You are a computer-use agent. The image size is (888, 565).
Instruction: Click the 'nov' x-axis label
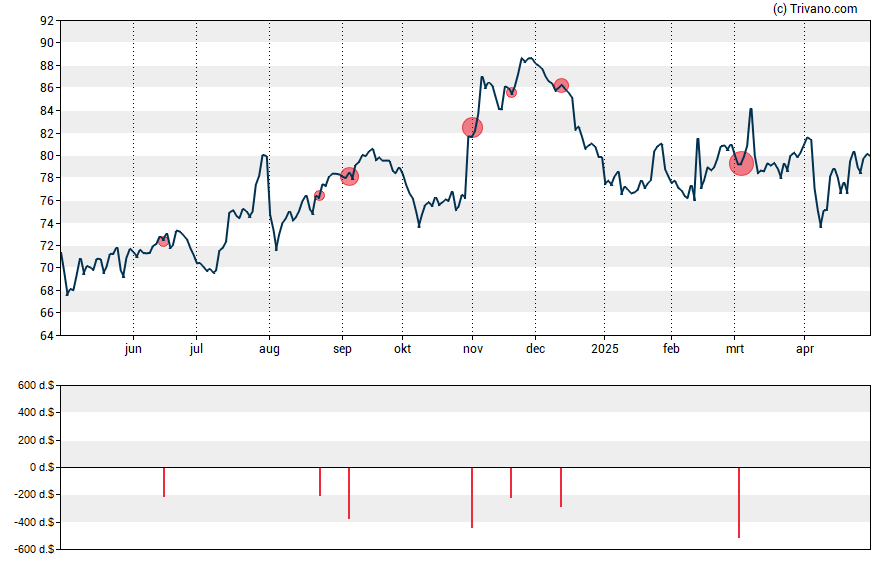click(473, 349)
